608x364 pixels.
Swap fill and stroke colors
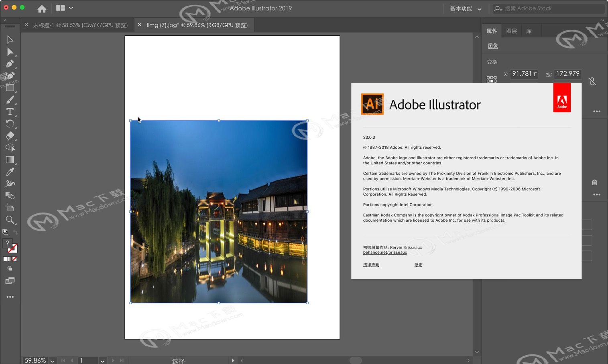15,232
